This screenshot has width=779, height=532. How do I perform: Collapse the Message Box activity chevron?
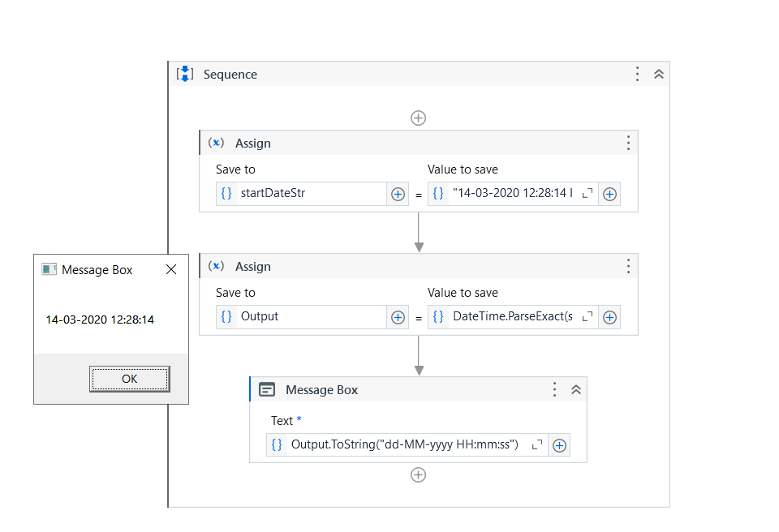click(576, 389)
